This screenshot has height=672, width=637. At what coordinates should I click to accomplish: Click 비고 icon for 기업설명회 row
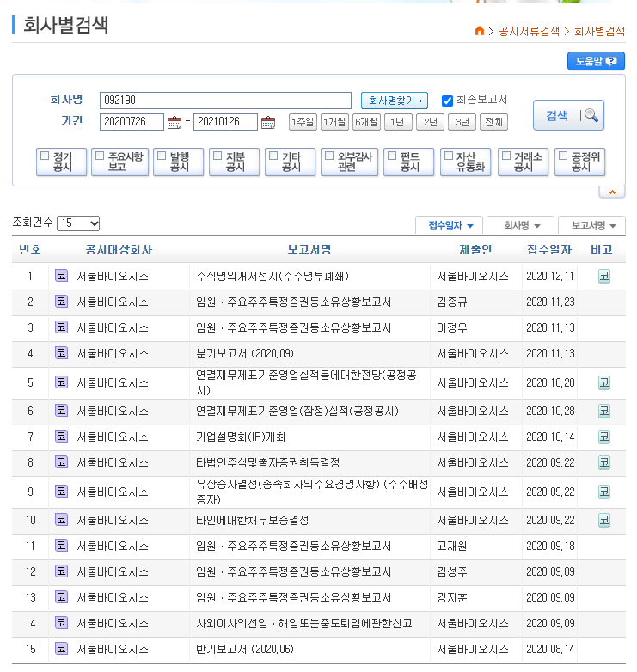click(604, 437)
